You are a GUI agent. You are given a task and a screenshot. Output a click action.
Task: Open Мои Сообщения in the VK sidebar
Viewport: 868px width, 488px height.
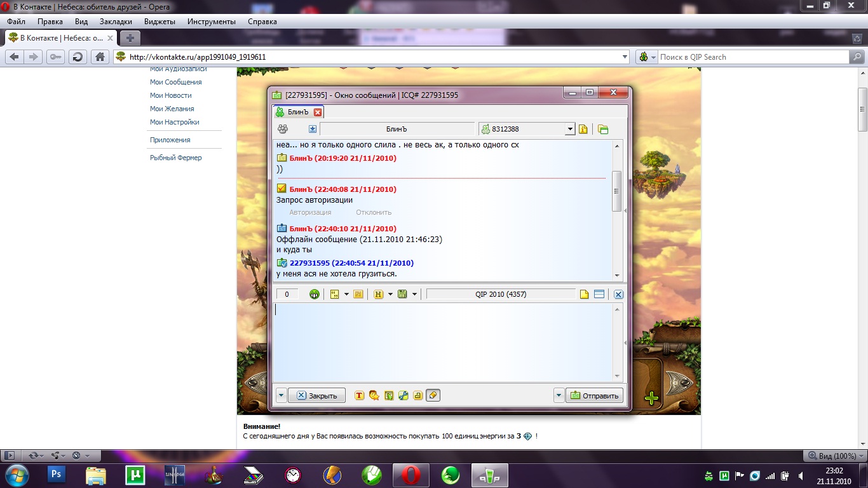tap(176, 82)
